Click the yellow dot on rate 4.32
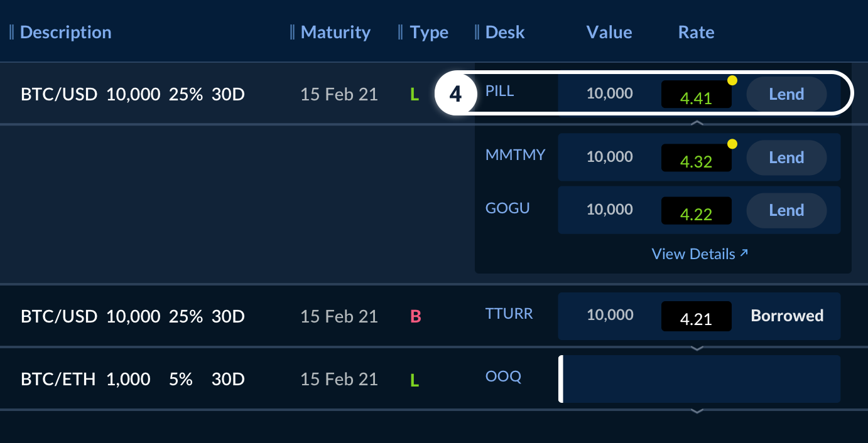The image size is (868, 443). tap(732, 144)
